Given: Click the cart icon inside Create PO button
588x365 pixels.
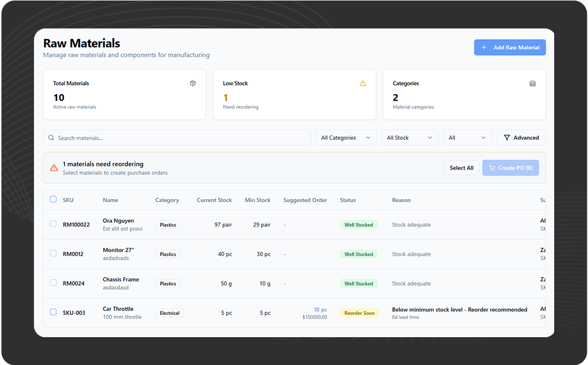Looking at the screenshot, I should 494,168.
